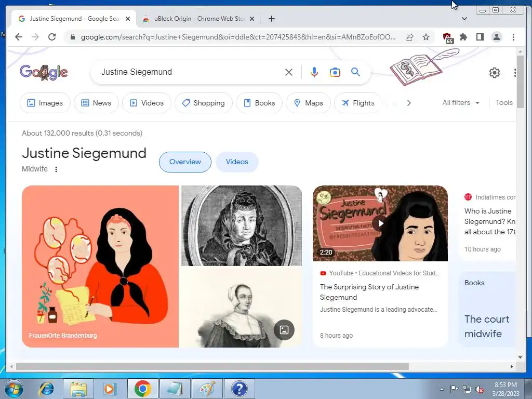Click the Google doodle logo
Viewport: 532px width, 399px height.
coord(44,72)
